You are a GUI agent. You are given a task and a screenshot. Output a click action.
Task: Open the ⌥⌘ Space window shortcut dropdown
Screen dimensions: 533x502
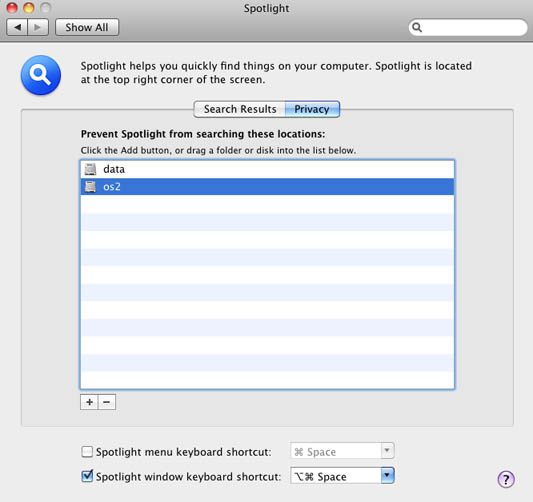342,476
